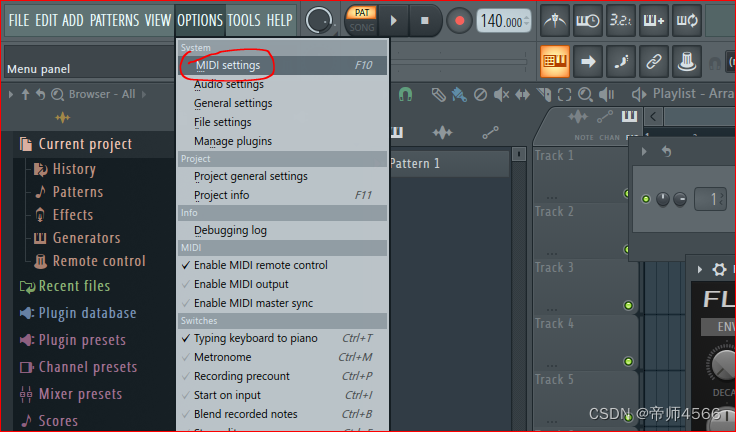Viewport: 736px width, 432px height.
Task: Click the undo arrow in the Channel rack
Action: pyautogui.click(x=667, y=152)
